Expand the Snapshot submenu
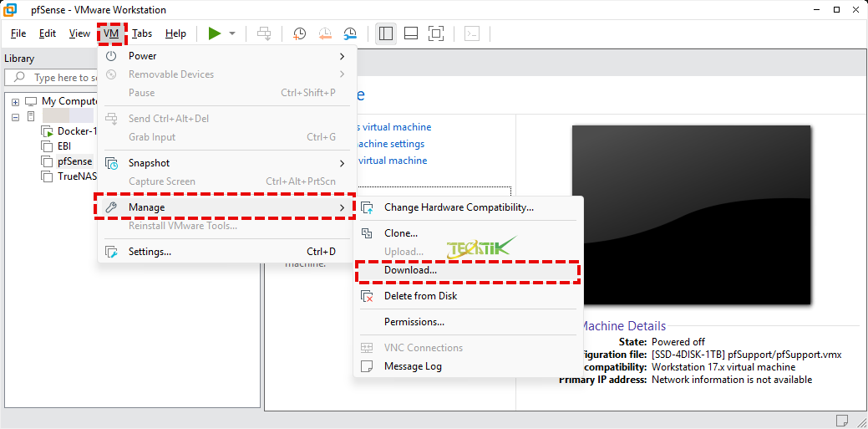 coord(227,163)
